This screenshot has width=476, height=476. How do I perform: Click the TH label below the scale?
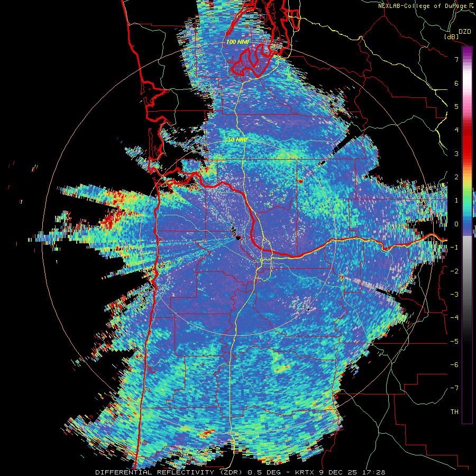click(x=454, y=412)
